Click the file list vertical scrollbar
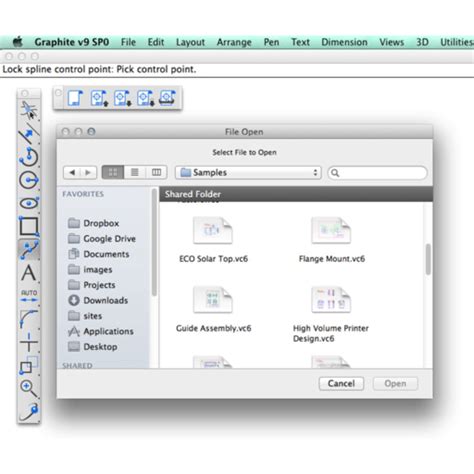The height and width of the screenshot is (474, 474). pyautogui.click(x=428, y=259)
